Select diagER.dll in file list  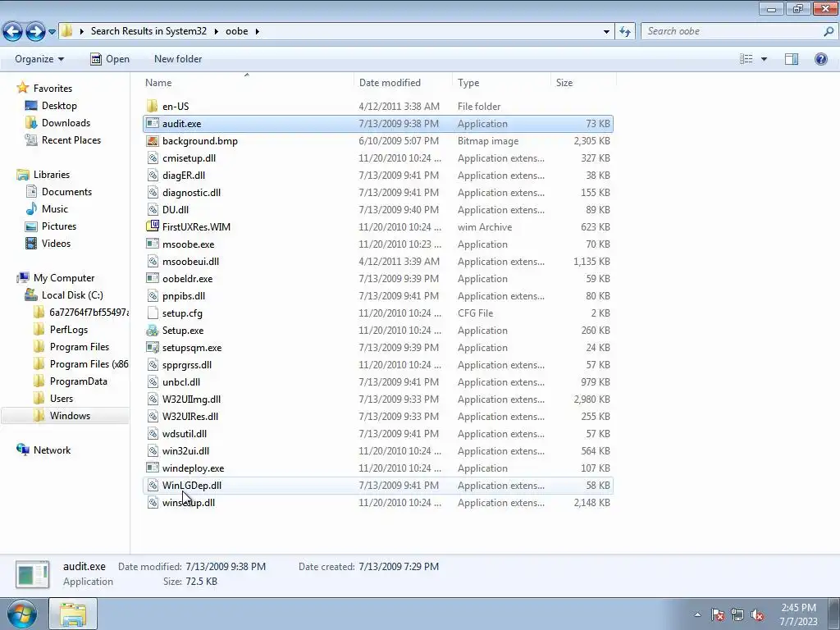(184, 176)
